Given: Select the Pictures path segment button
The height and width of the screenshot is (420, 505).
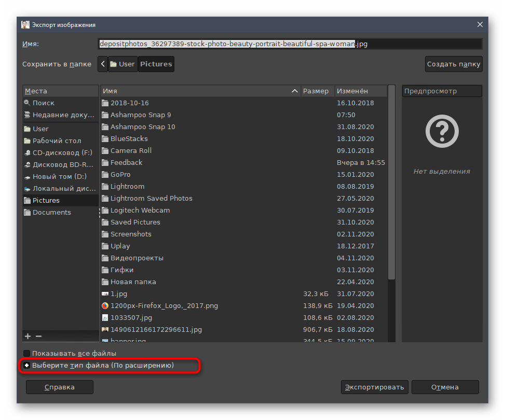Looking at the screenshot, I should coord(156,64).
